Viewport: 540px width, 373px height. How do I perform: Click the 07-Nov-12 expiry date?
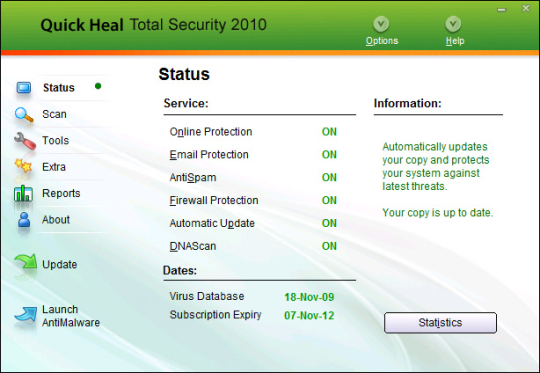(309, 315)
